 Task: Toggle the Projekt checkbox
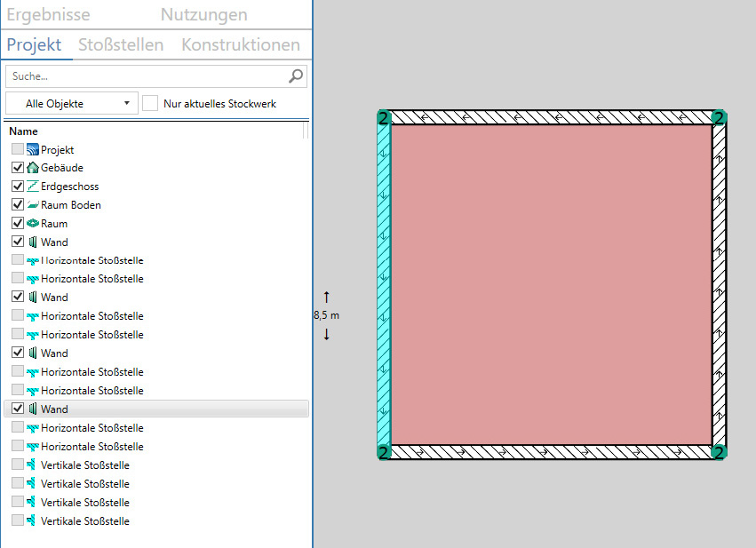tap(18, 149)
